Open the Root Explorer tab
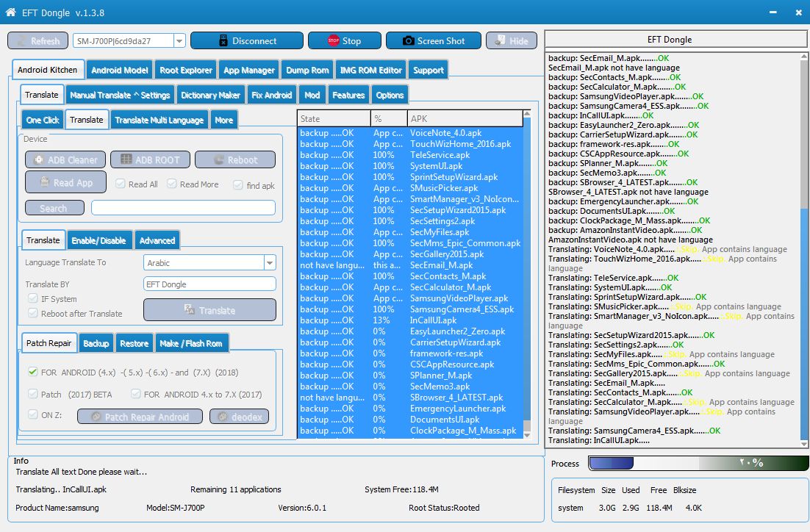 click(x=186, y=70)
